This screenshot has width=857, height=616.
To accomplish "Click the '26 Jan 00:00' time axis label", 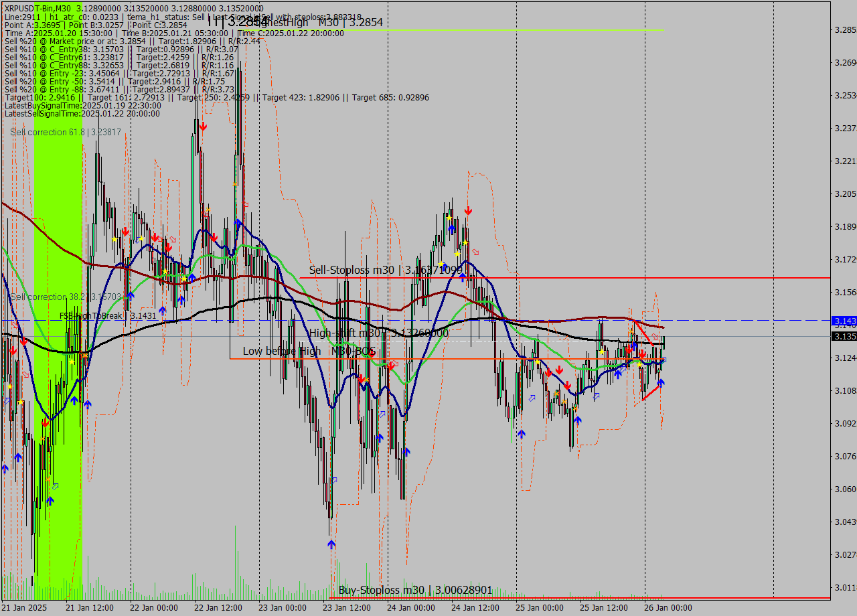I will tap(668, 608).
